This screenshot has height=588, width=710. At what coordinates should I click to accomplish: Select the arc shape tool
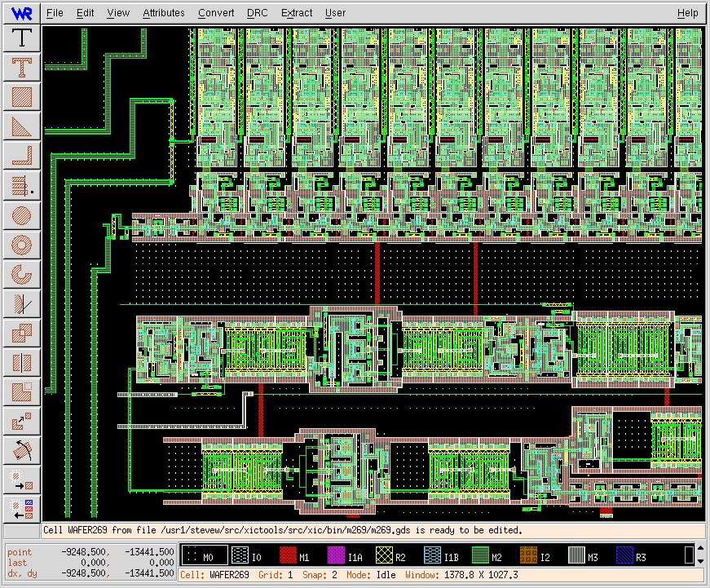tap(22, 275)
